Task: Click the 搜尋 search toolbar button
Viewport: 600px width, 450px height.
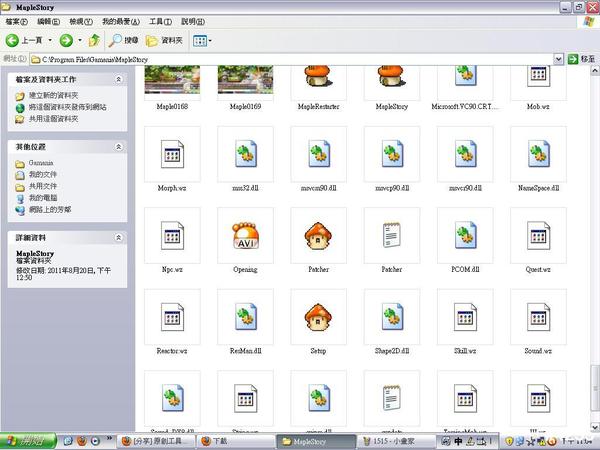Action: pos(124,41)
